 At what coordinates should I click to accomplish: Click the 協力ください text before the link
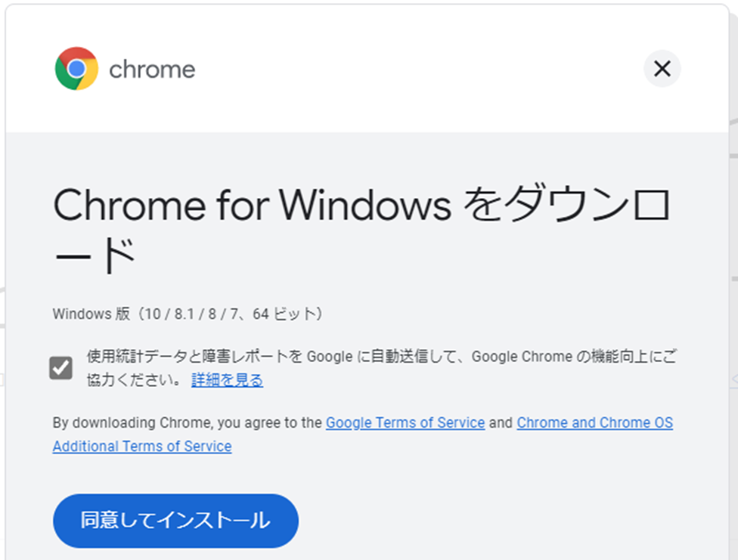(133, 380)
